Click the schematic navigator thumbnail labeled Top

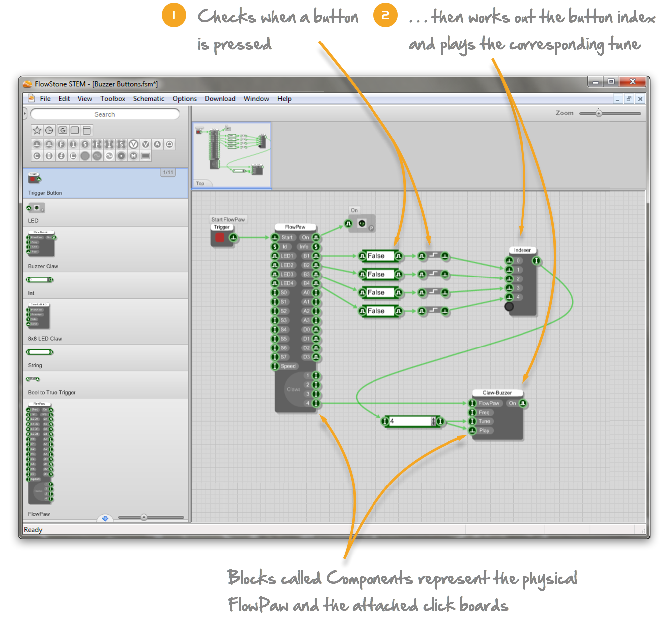[x=232, y=155]
